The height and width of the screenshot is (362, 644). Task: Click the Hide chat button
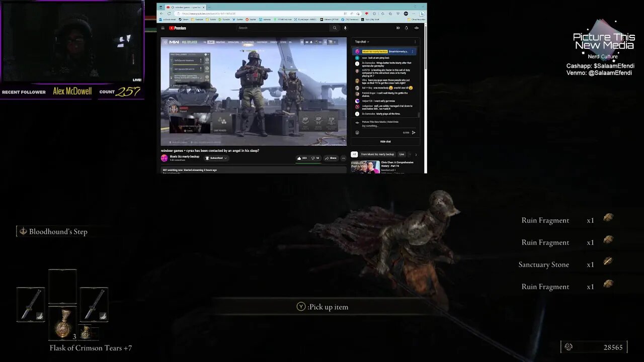coord(385,142)
